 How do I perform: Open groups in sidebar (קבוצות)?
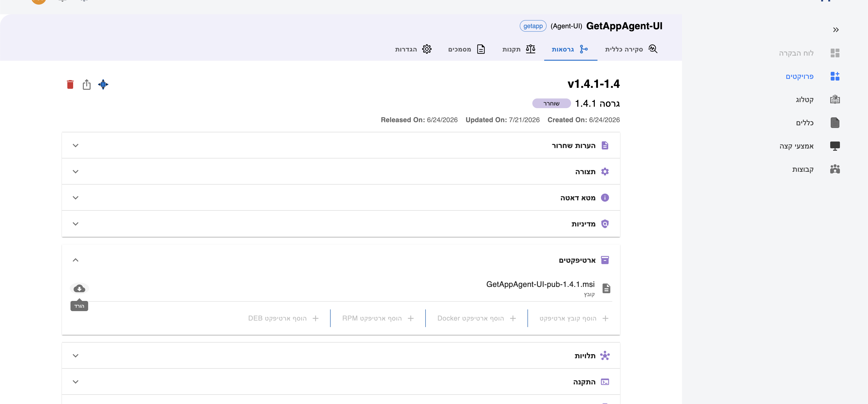pos(803,169)
